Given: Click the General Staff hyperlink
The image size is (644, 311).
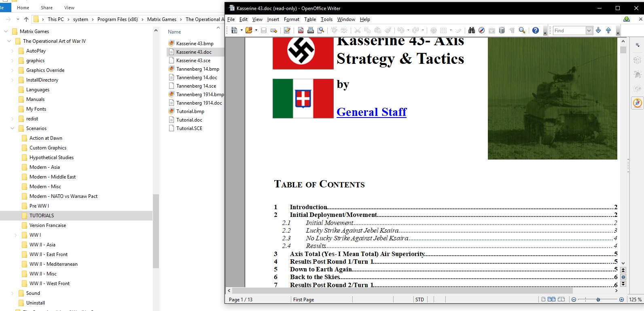Looking at the screenshot, I should point(372,112).
